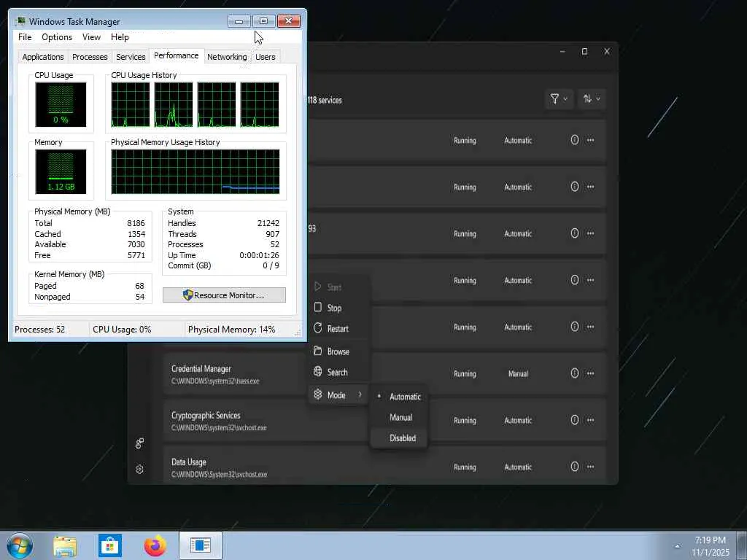
Task: Switch to the Applications tab
Action: pos(43,57)
